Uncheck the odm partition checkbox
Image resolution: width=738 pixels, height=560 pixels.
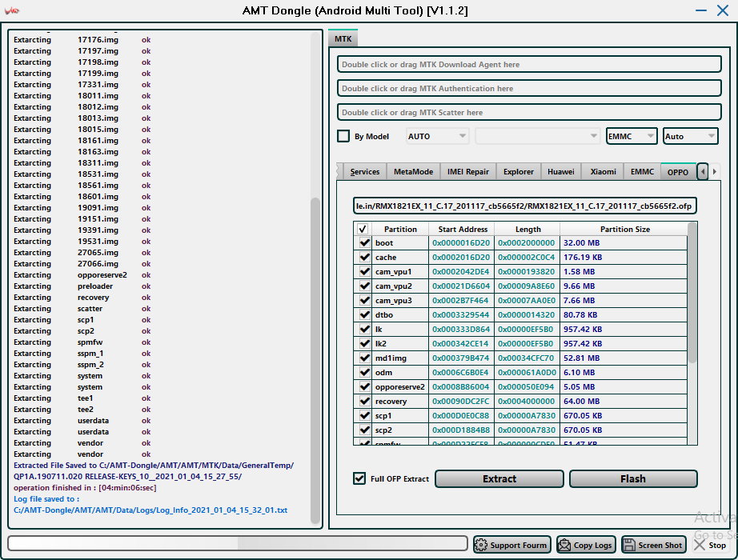(365, 372)
